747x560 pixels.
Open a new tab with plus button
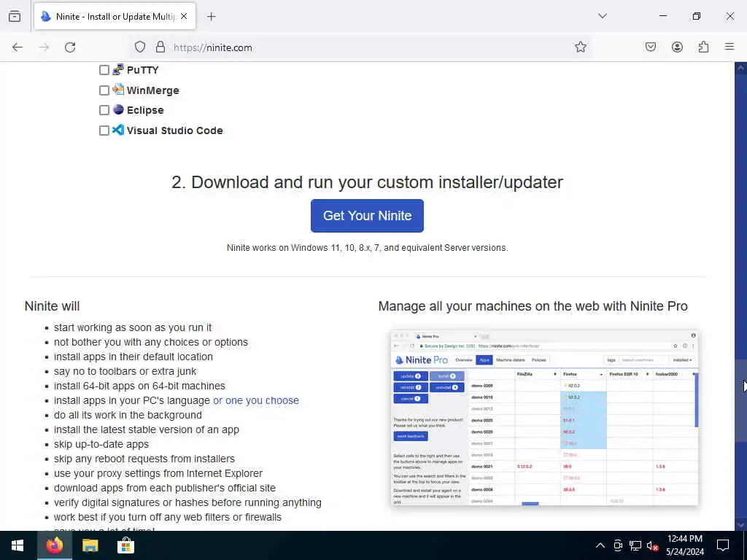click(x=212, y=17)
